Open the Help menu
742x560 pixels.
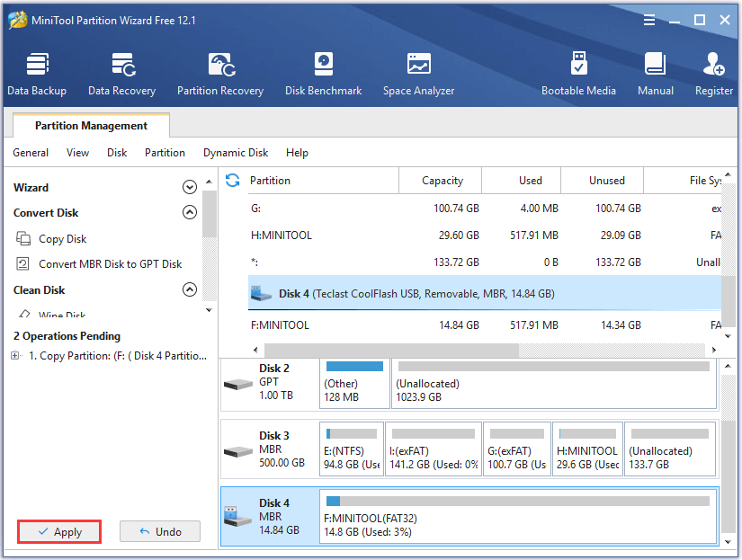tap(297, 153)
